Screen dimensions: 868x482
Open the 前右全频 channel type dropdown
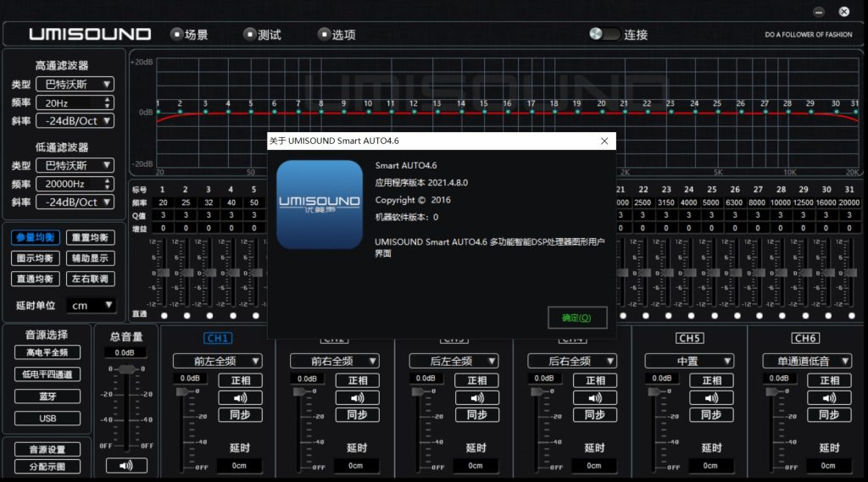click(334, 362)
